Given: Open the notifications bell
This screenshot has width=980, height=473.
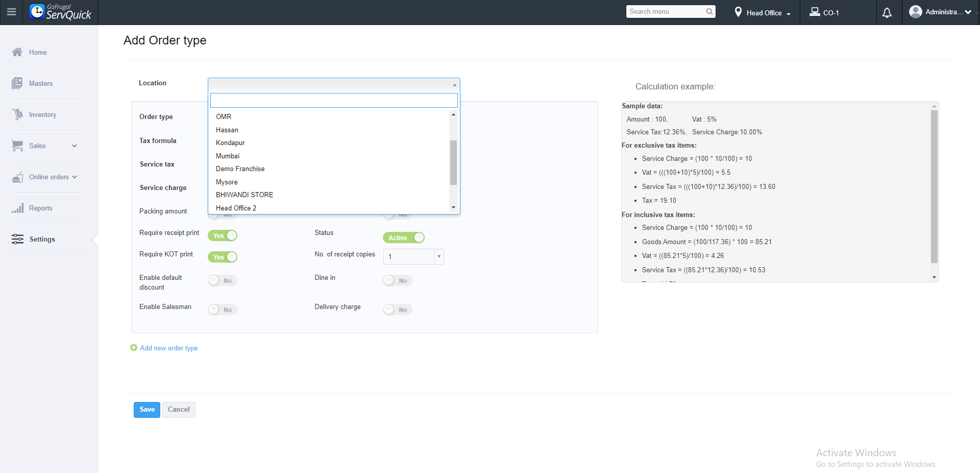Looking at the screenshot, I should click(887, 13).
